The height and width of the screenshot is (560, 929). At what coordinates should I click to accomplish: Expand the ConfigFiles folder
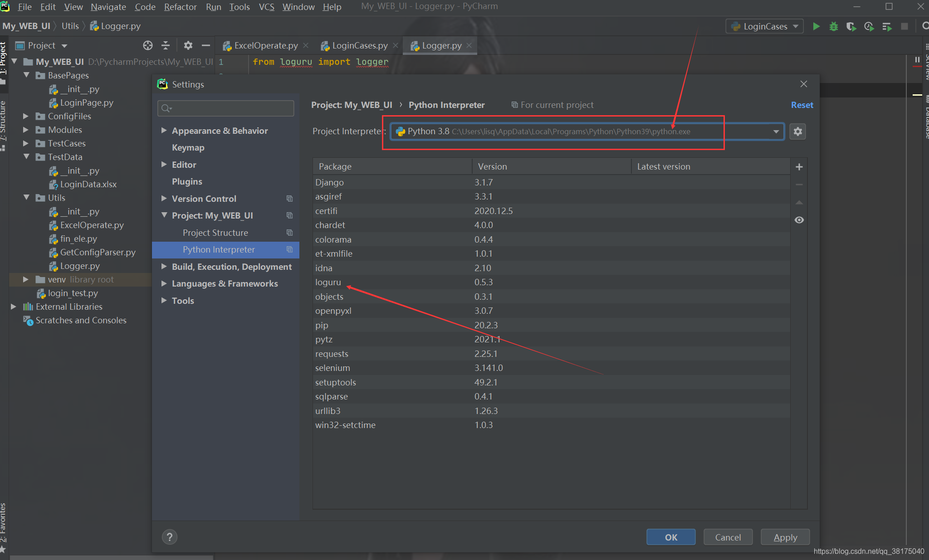pyautogui.click(x=26, y=116)
